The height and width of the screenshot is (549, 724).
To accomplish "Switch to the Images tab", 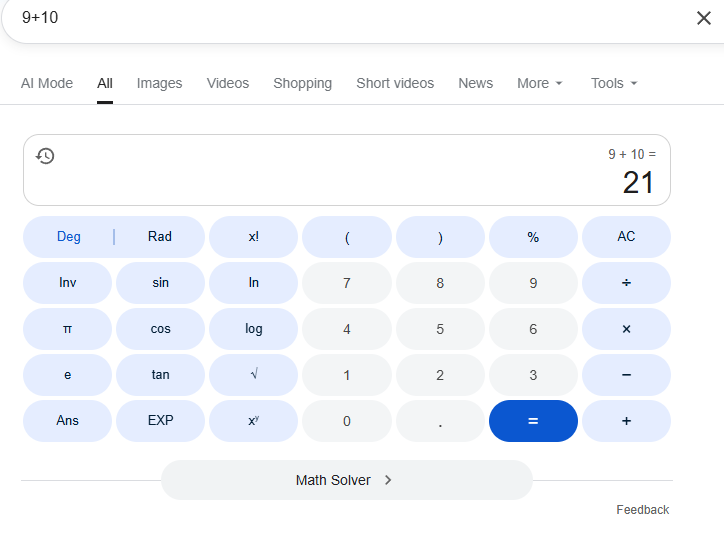I will pos(160,83).
